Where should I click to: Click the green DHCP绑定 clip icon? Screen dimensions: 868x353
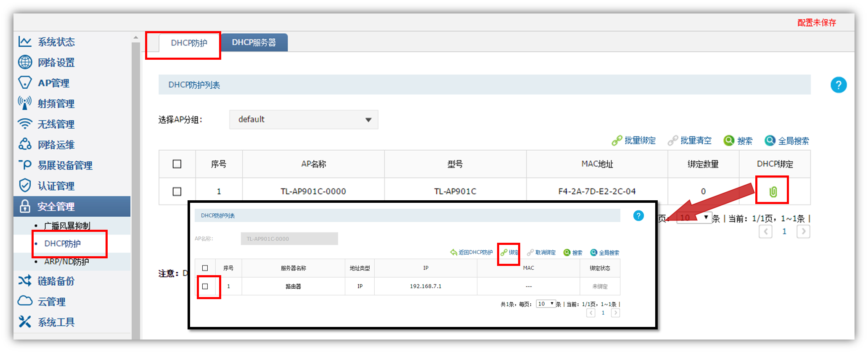[773, 192]
